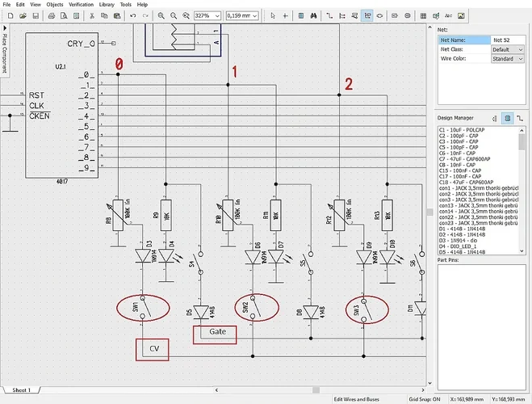Switch to the Sheet 1 tab
The image size is (532, 404).
pos(21,389)
